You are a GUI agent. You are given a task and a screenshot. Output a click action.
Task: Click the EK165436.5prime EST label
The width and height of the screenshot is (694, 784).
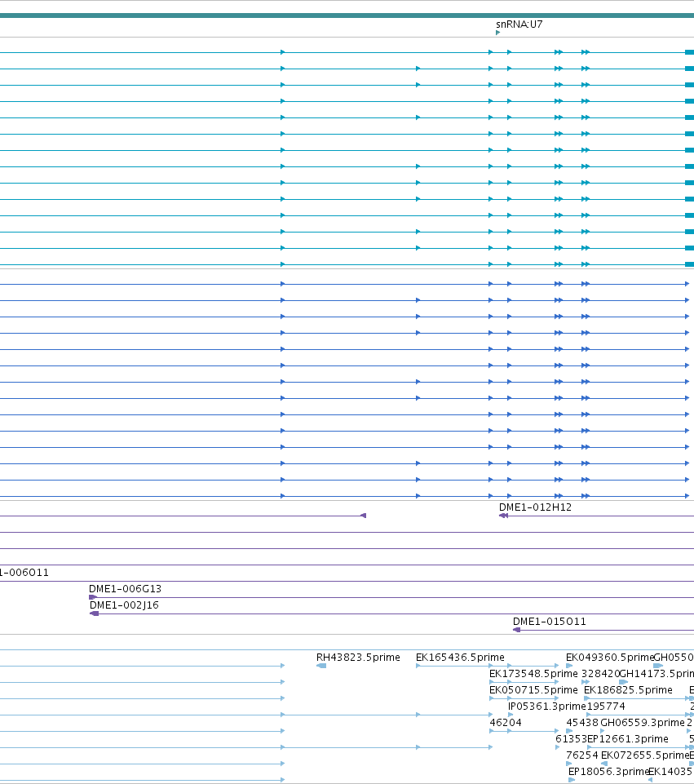[460, 658]
